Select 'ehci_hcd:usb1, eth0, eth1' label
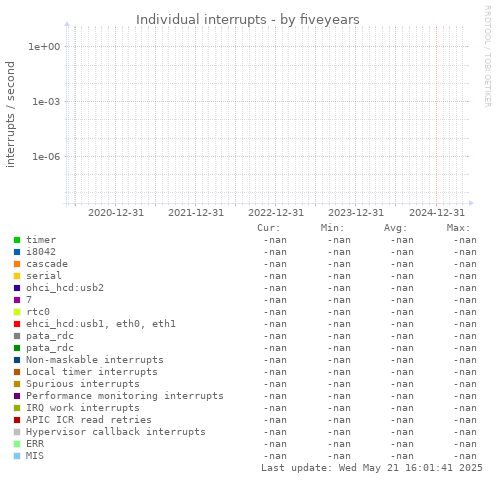Viewport: 497px width, 480px height. click(101, 324)
